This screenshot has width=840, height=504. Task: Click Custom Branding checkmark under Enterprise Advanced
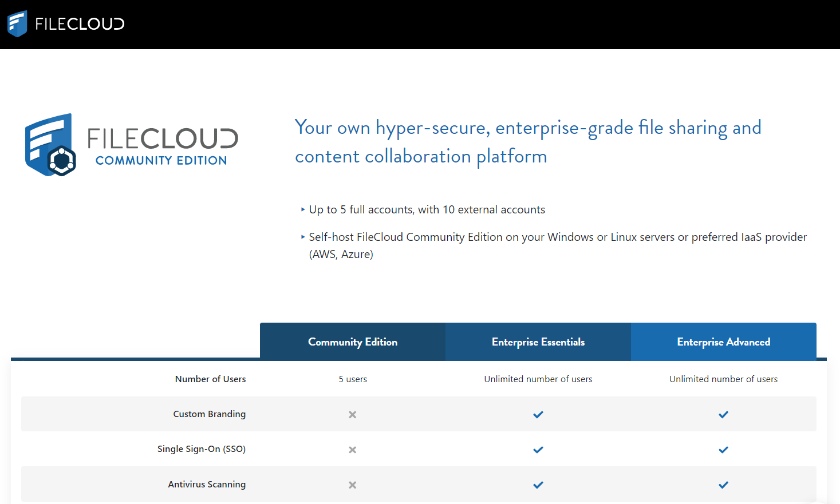point(724,415)
